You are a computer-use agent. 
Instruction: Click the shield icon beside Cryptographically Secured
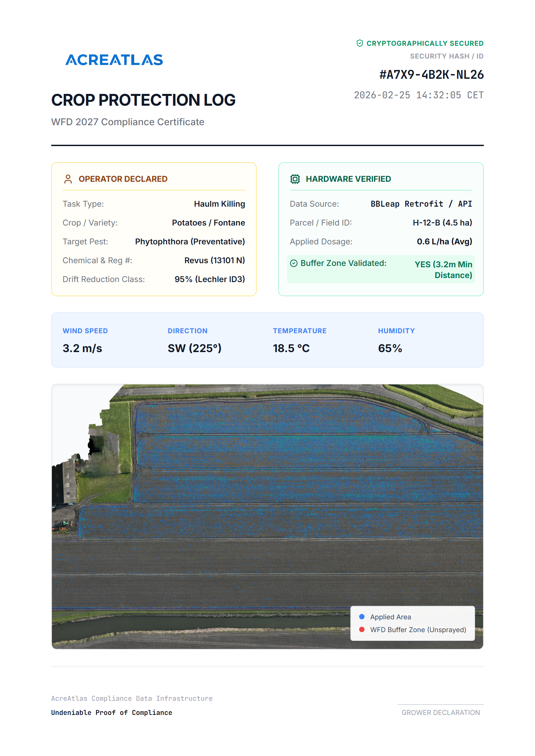coord(359,43)
